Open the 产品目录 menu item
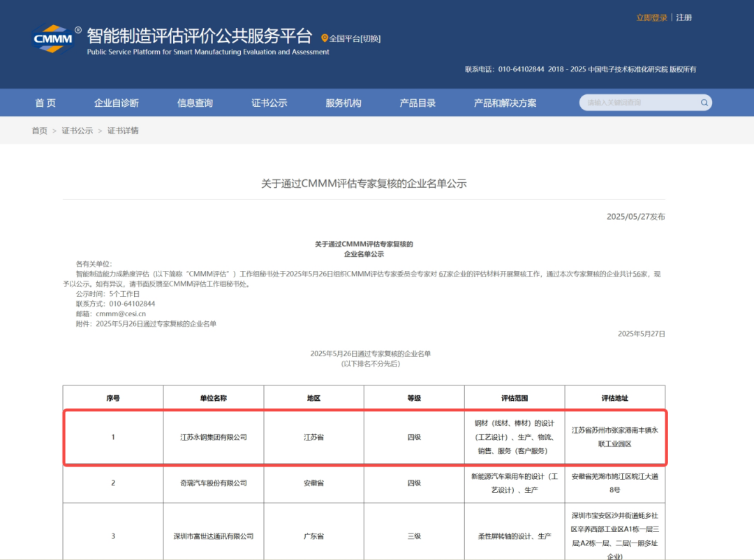Viewport: 754px width, 560px height. [417, 103]
